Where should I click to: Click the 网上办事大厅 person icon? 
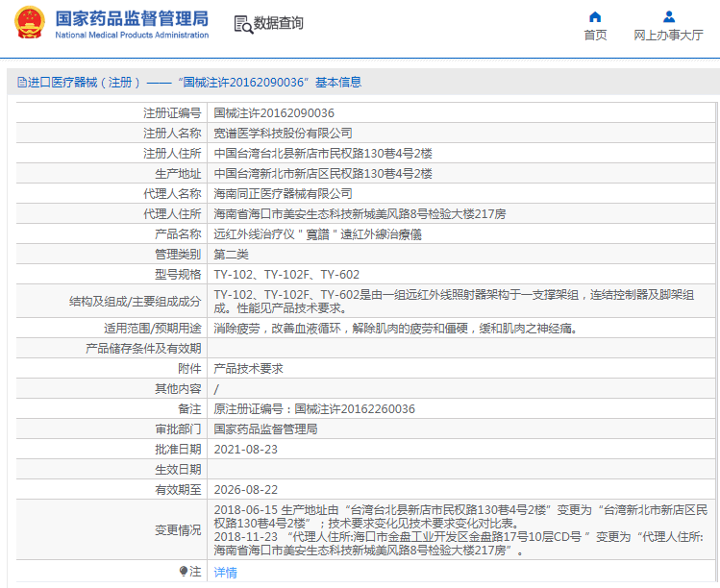(x=669, y=16)
